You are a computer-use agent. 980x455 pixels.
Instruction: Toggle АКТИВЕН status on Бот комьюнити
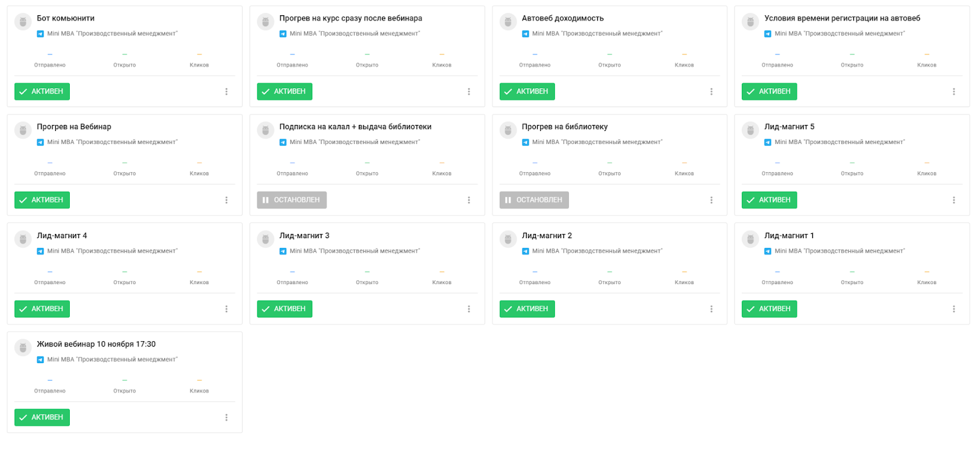(42, 91)
